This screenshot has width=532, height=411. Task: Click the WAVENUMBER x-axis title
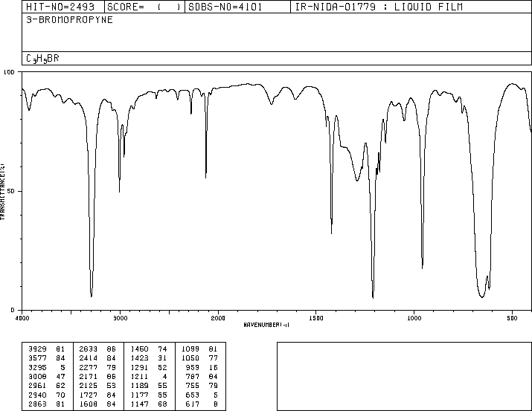coord(266,325)
